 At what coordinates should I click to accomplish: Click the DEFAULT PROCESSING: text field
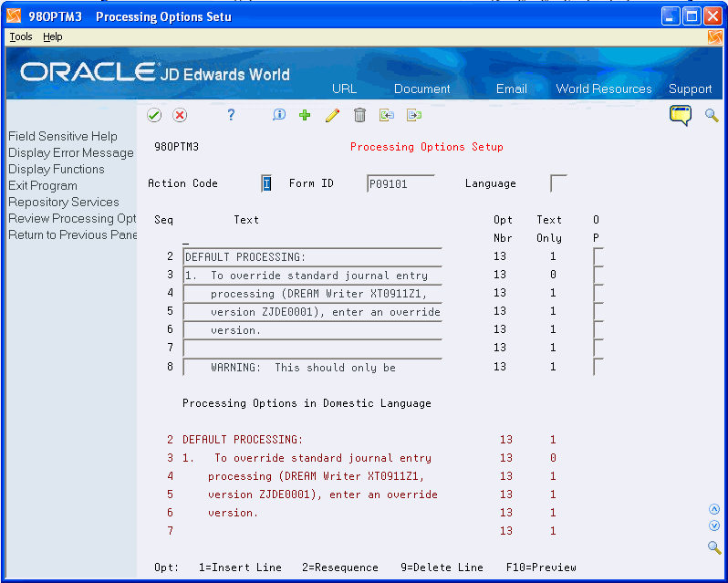click(x=313, y=256)
